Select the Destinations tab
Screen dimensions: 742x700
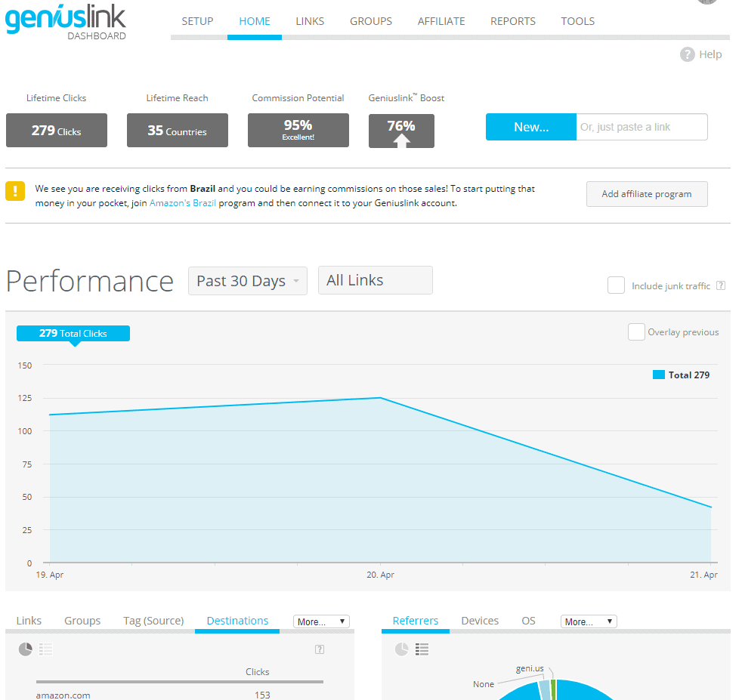(x=237, y=621)
